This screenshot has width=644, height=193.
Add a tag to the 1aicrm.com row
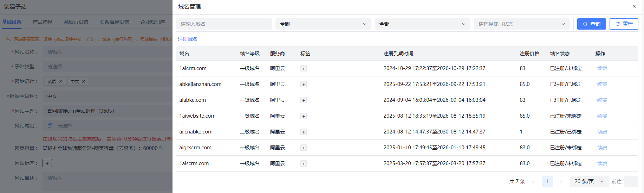click(x=304, y=69)
